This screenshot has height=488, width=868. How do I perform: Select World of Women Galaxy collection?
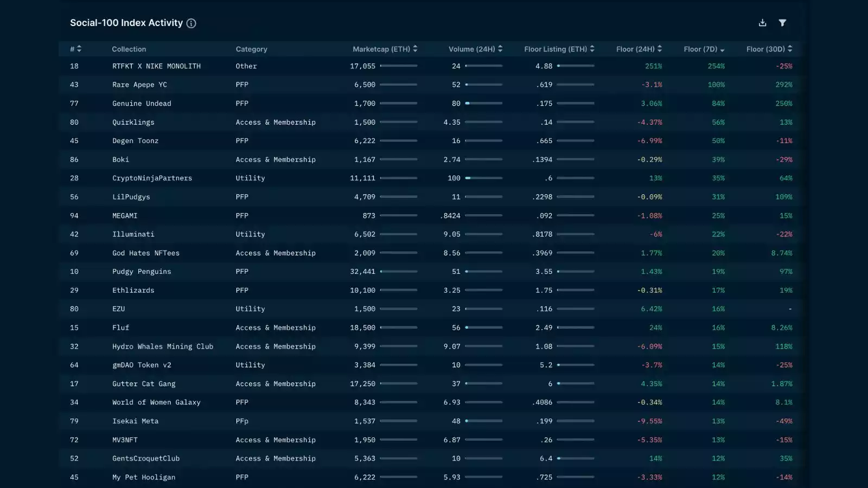(156, 402)
